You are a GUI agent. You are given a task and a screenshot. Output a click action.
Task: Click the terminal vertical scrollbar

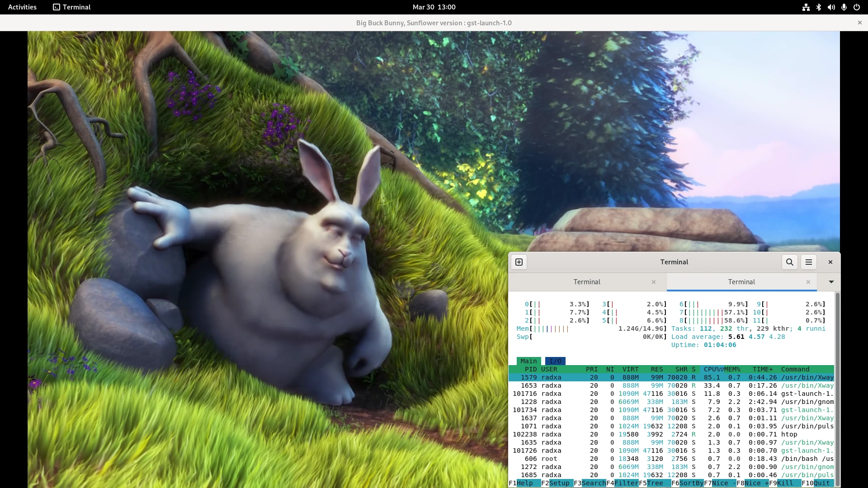click(837, 389)
